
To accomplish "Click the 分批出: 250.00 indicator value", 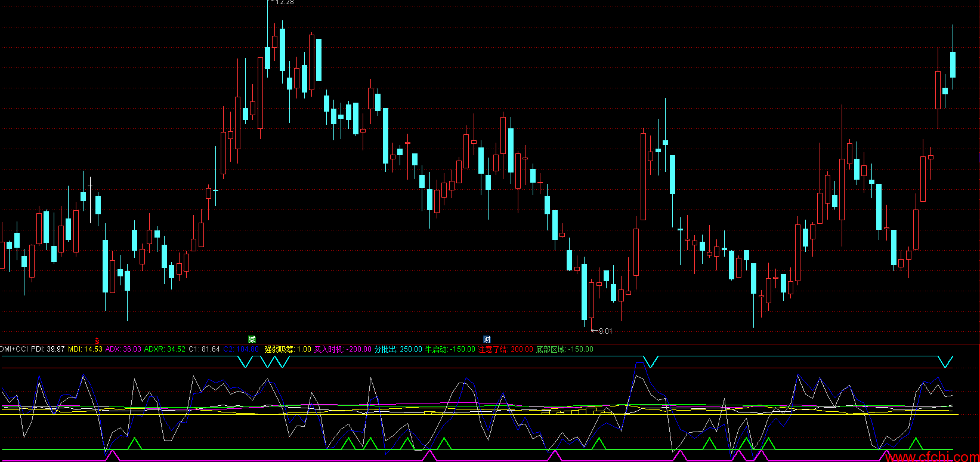I will pyautogui.click(x=398, y=349).
